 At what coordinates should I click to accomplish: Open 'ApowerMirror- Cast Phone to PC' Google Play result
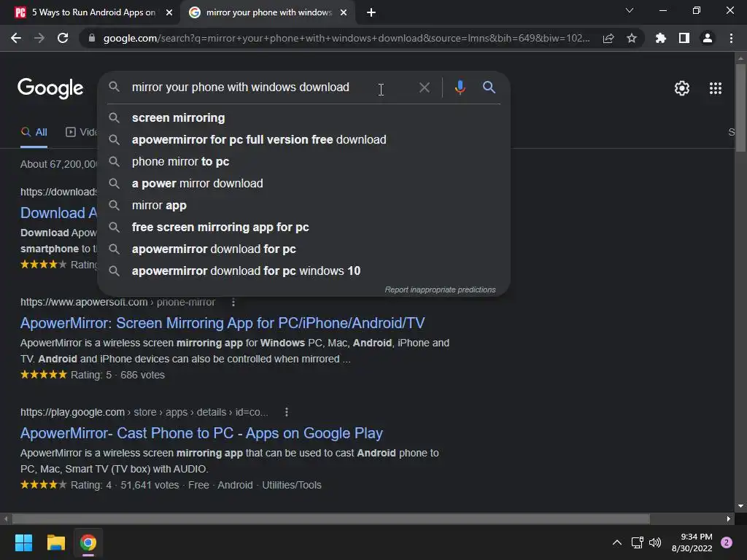point(201,433)
